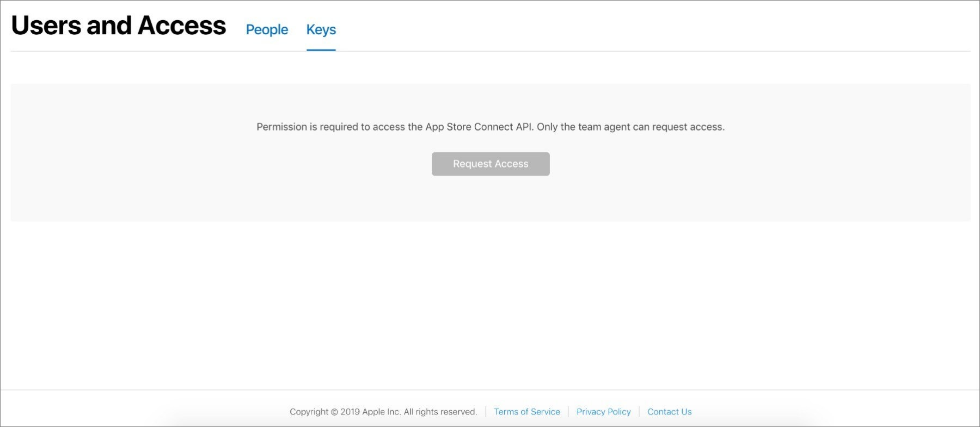
Task: Open the Privacy Policy link
Action: point(603,412)
